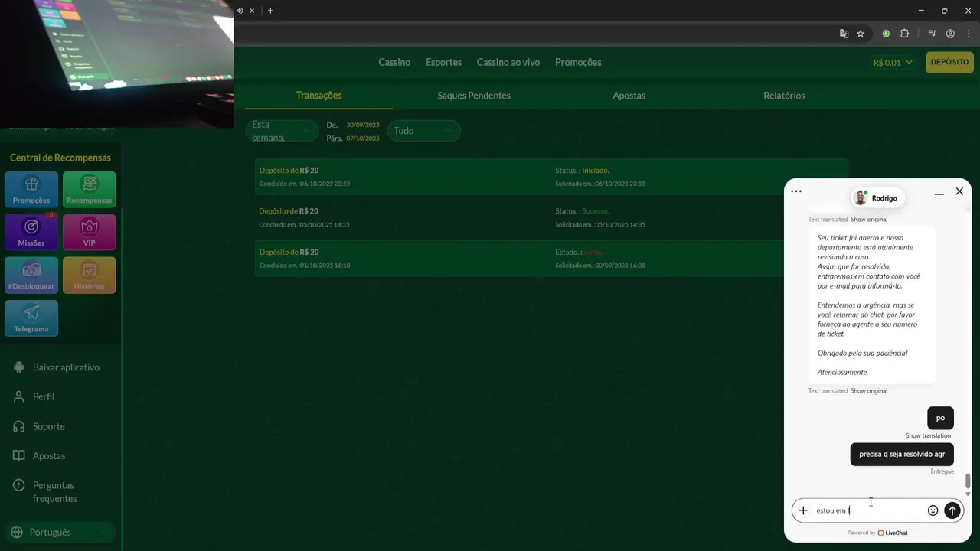Open the Esta semana period dropdown

pyautogui.click(x=282, y=131)
